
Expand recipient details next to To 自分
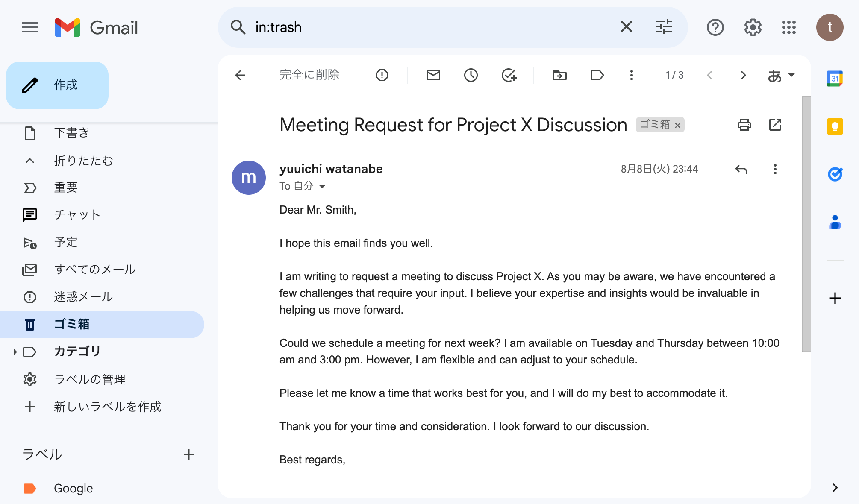point(322,186)
